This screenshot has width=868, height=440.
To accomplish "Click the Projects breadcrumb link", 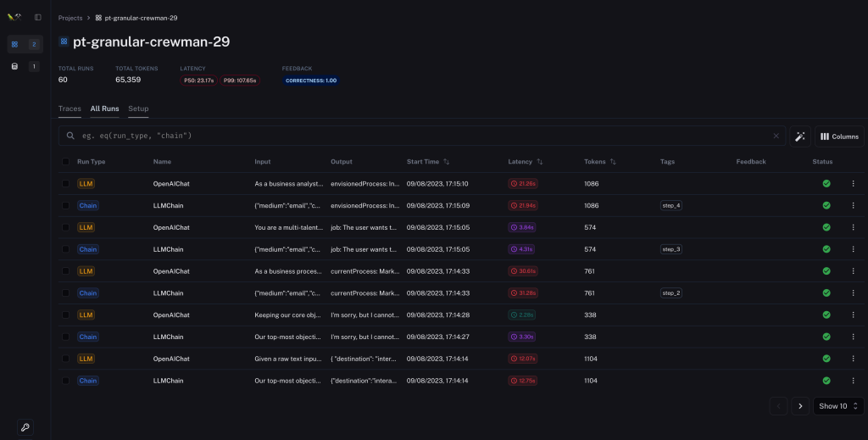I will (x=70, y=18).
